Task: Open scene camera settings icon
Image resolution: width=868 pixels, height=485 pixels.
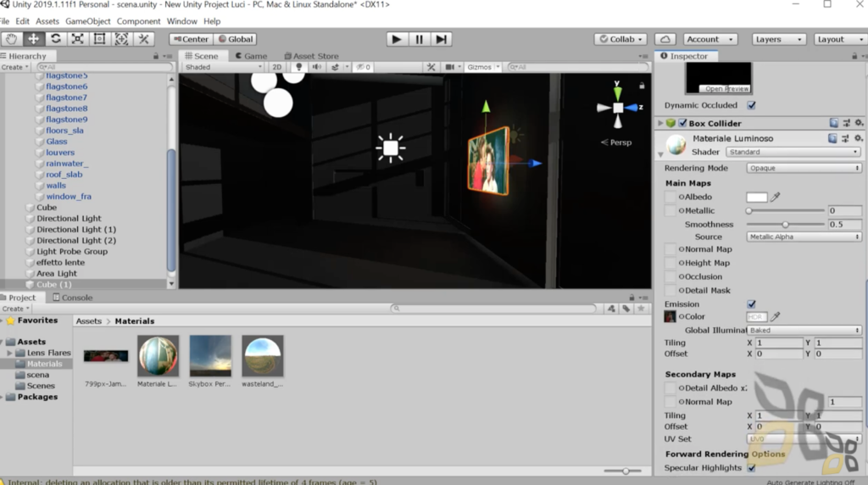Action: 450,67
